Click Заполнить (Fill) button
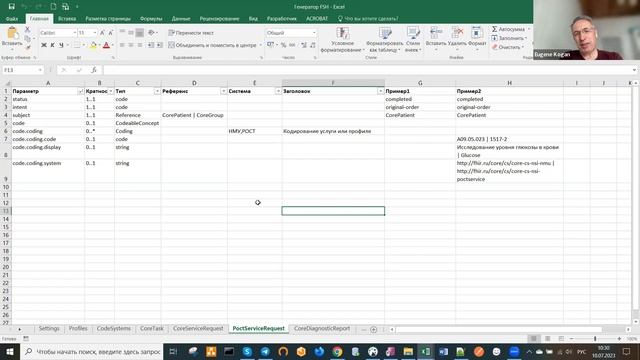This screenshot has width=640, height=360. coord(509,38)
